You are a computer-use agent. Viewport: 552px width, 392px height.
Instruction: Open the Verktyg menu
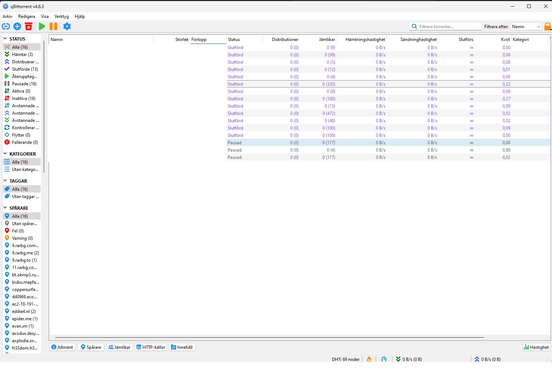61,16
